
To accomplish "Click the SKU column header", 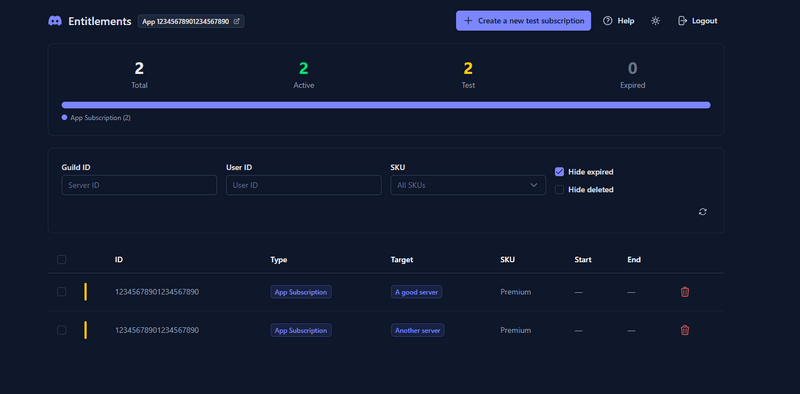I will [x=508, y=260].
